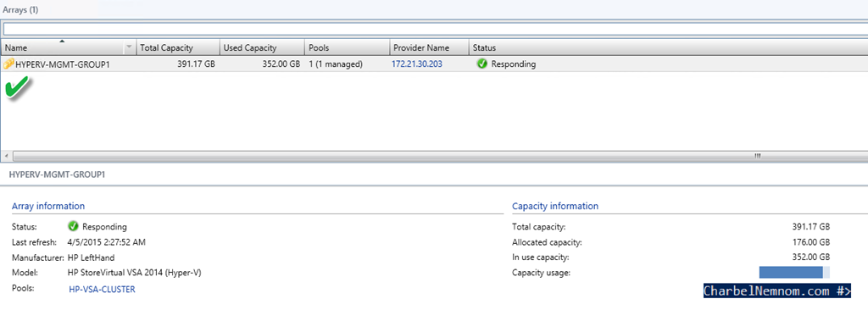Image resolution: width=868 pixels, height=310 pixels.
Task: Sort by Status column header
Action: click(x=668, y=47)
